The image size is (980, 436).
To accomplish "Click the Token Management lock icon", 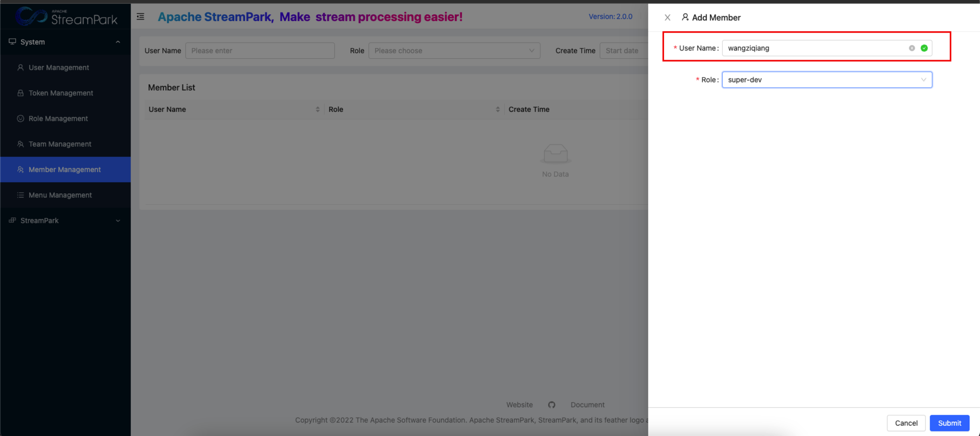I will [x=20, y=93].
